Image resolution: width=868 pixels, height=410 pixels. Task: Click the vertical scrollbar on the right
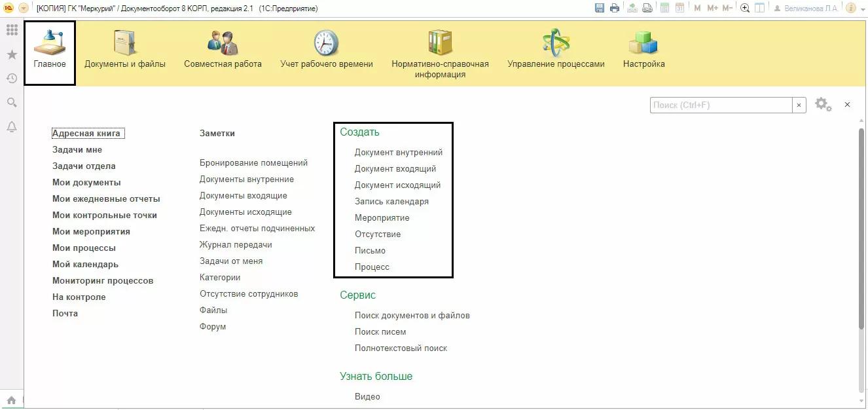click(861, 229)
